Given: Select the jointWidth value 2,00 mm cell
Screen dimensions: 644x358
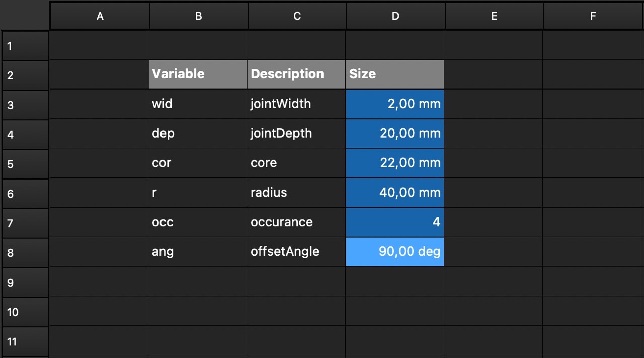Looking at the screenshot, I should (x=395, y=104).
